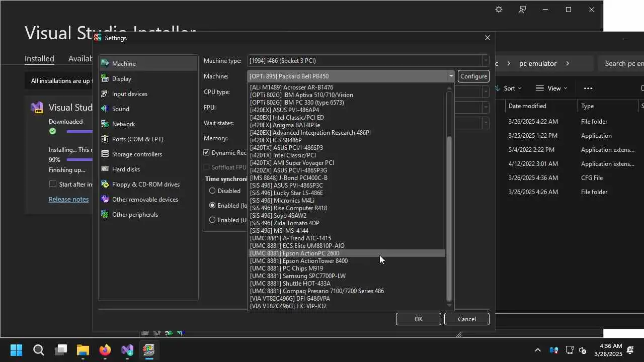The height and width of the screenshot is (362, 644).
Task: Switch to Installed tab in Visual Studio Installer
Action: (39, 58)
